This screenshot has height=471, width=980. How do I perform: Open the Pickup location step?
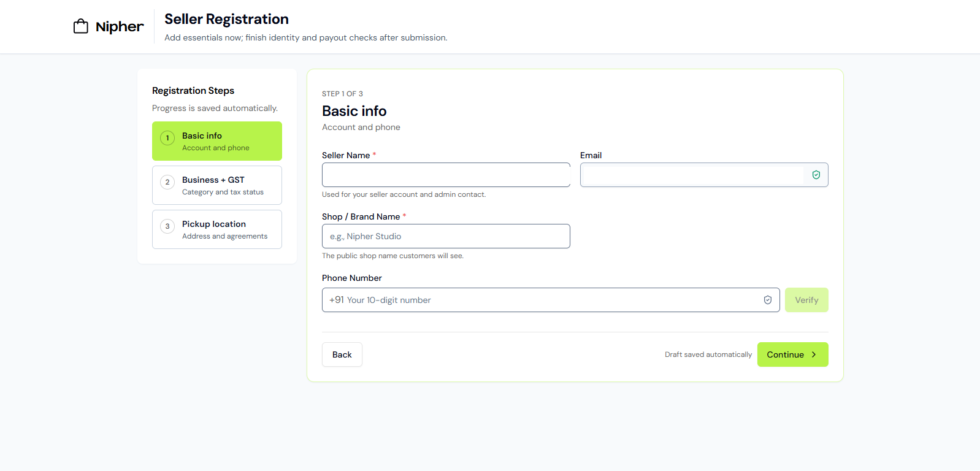point(217,229)
